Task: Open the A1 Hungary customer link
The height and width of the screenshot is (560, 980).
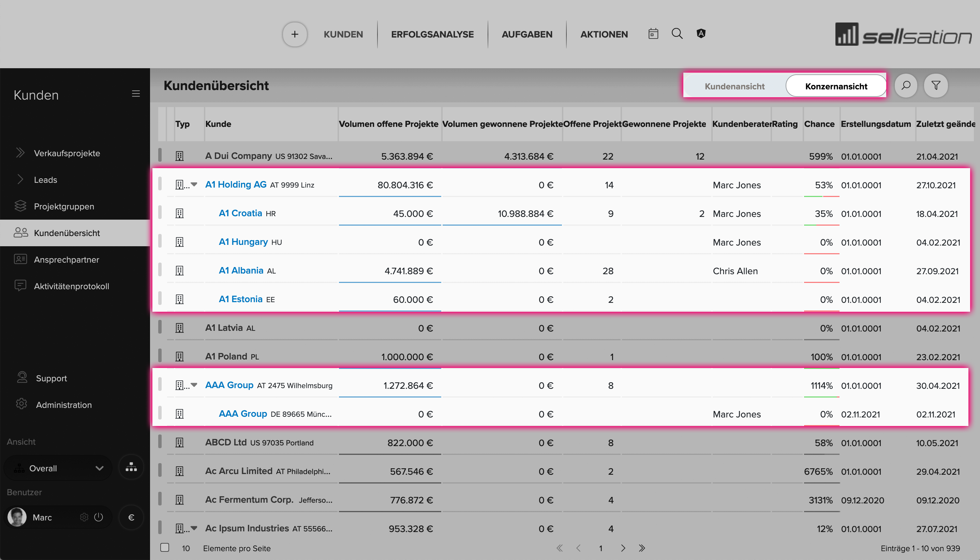Action: pyautogui.click(x=243, y=241)
